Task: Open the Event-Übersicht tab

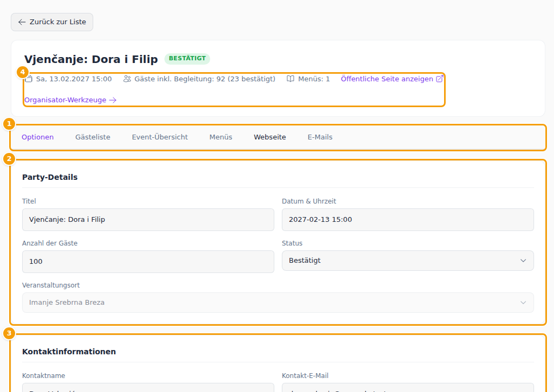Action: [160, 137]
